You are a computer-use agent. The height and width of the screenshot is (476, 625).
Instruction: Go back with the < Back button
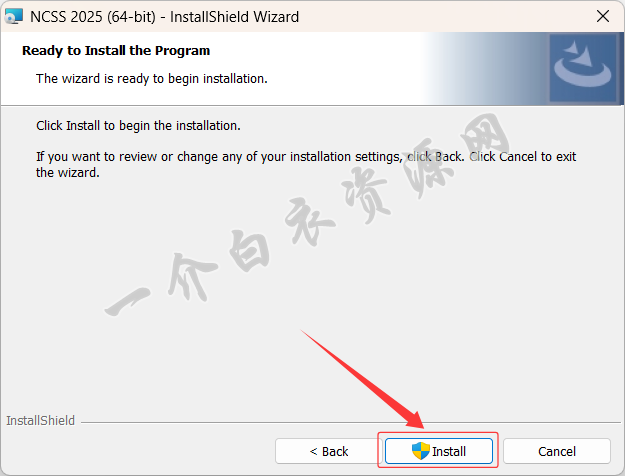(x=328, y=451)
